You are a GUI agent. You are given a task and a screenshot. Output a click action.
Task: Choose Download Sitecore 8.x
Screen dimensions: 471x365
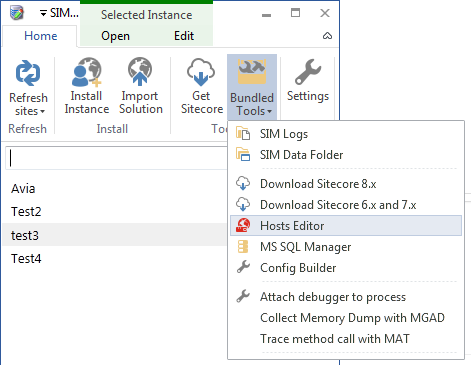346,184
